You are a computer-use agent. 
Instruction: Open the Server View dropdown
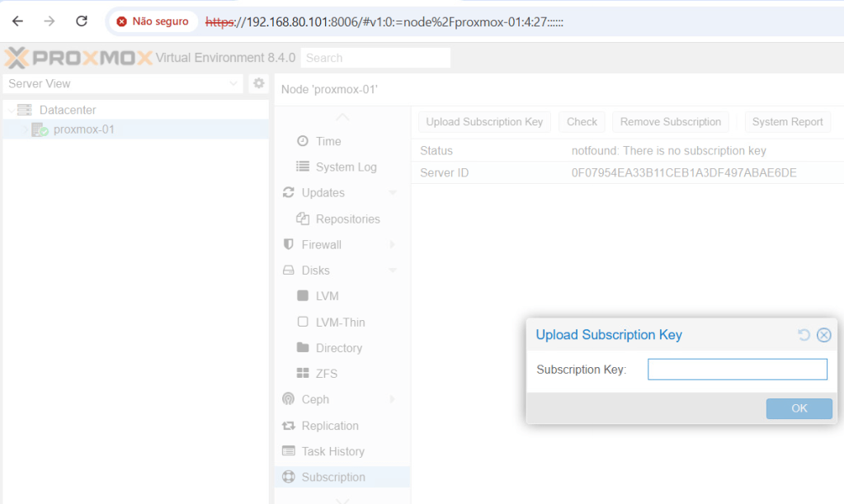point(233,83)
